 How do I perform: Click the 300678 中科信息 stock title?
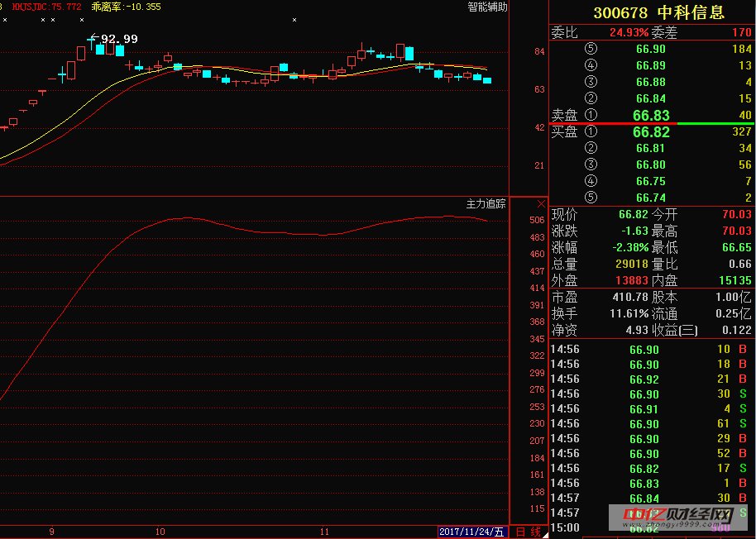pyautogui.click(x=658, y=12)
